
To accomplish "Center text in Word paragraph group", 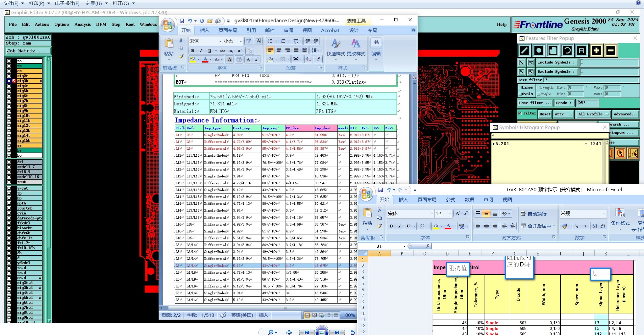I will (279, 50).
